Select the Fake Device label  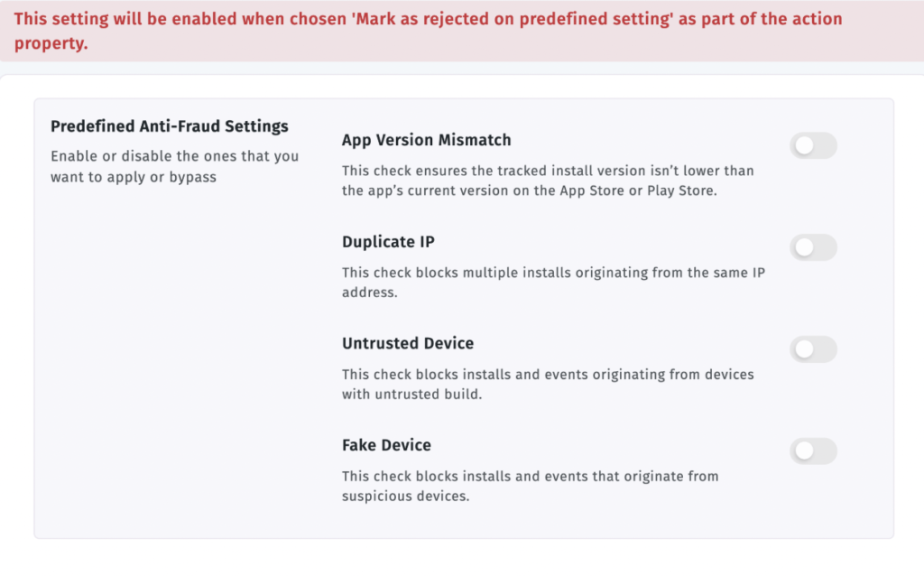[386, 445]
